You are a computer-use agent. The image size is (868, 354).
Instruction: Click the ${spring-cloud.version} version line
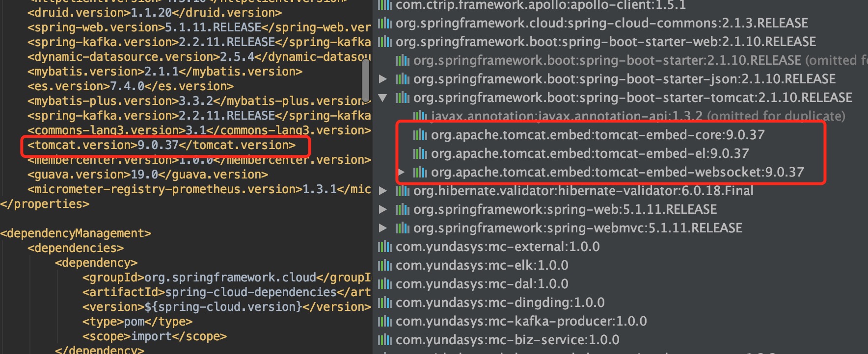click(x=227, y=307)
